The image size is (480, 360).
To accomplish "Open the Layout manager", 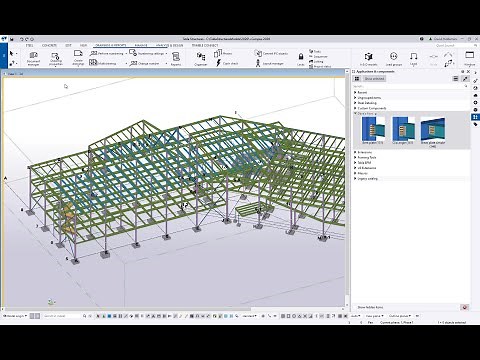I will (269, 63).
